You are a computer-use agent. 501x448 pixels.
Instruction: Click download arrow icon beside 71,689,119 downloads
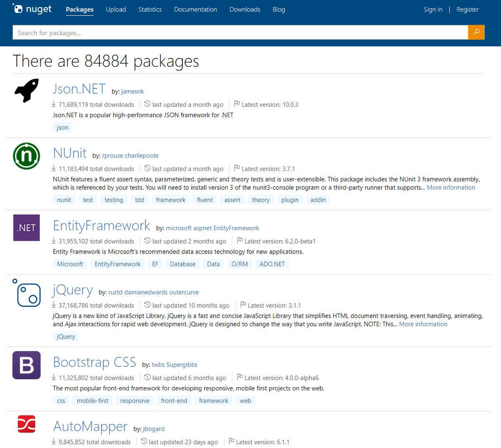point(54,104)
